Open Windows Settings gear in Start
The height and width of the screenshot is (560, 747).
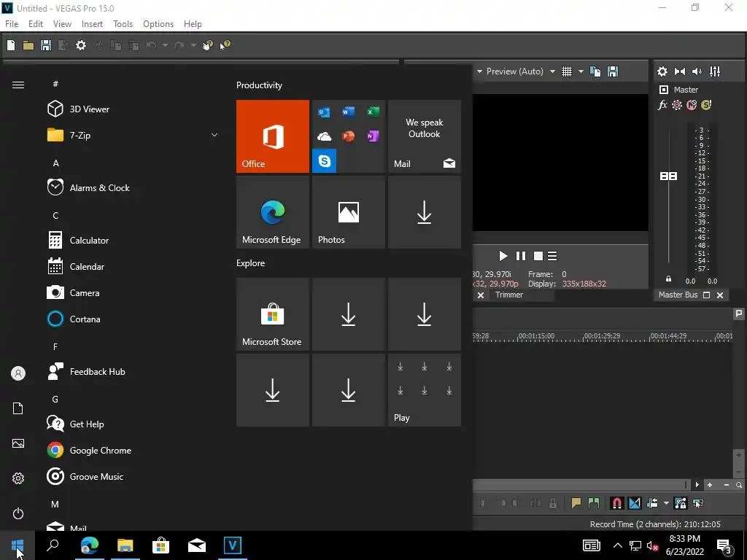[18, 478]
